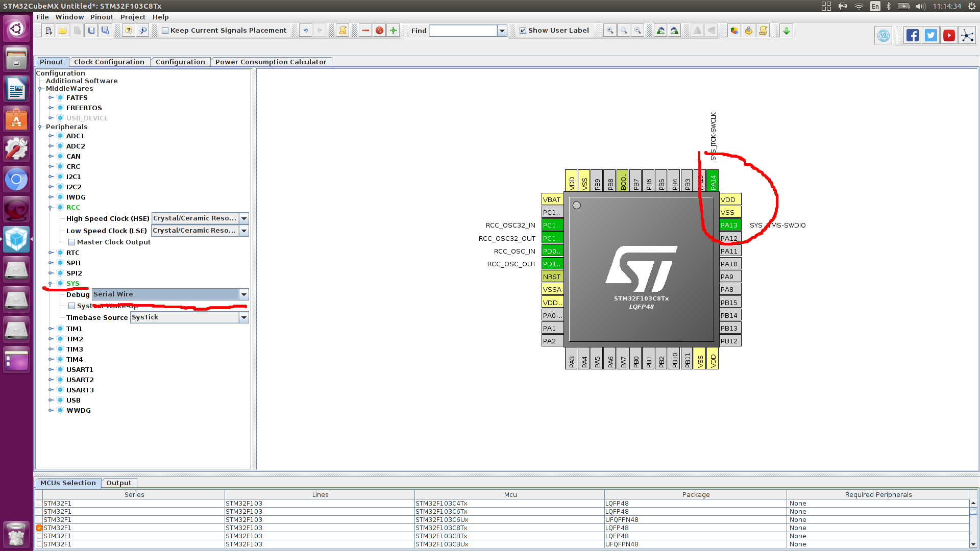The image size is (980, 551).
Task: Click the Ubuntu dash home icon
Action: (x=16, y=29)
